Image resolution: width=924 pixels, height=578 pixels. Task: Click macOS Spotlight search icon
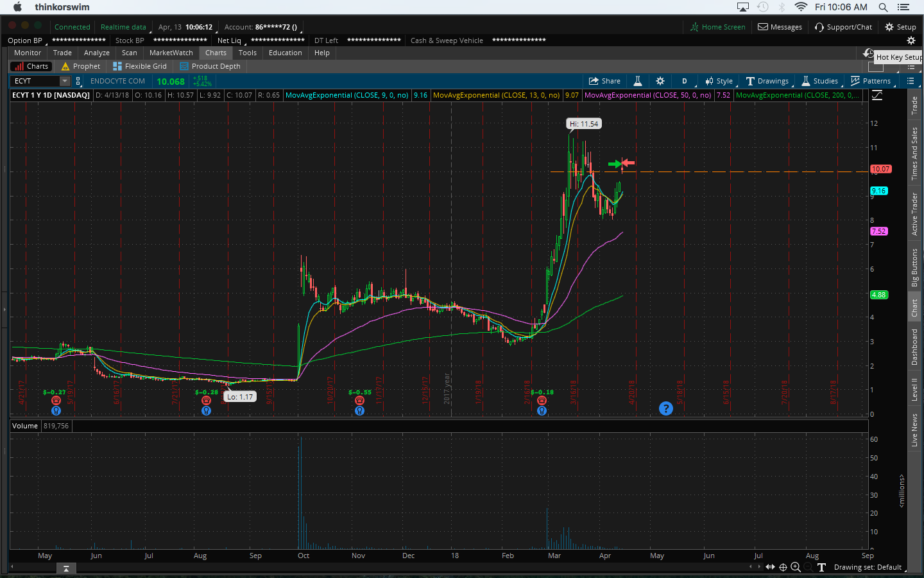coord(883,7)
